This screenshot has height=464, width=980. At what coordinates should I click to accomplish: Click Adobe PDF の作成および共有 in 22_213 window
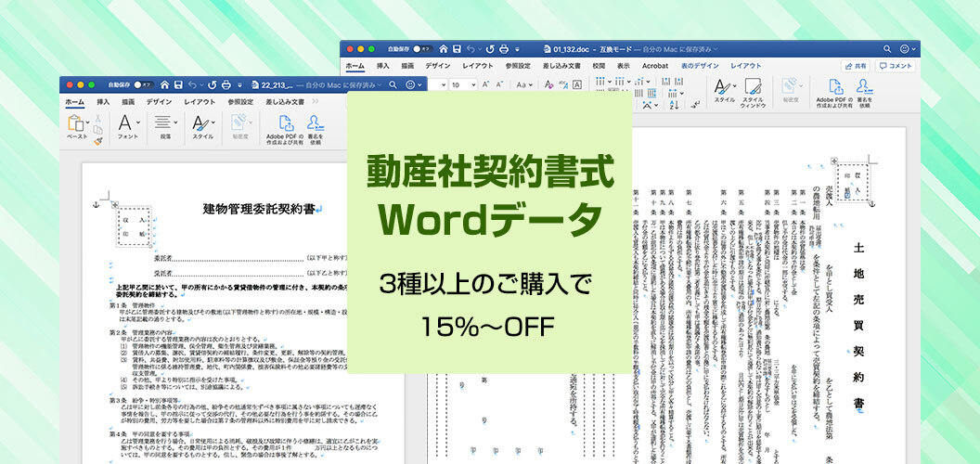pyautogui.click(x=285, y=130)
